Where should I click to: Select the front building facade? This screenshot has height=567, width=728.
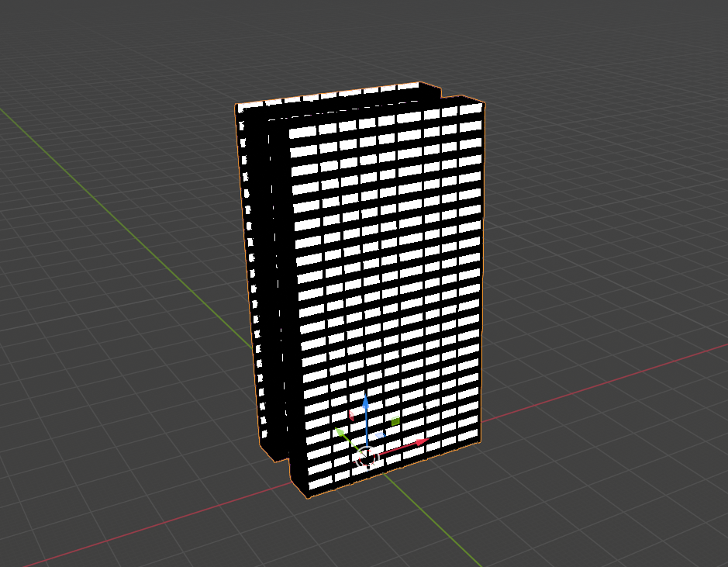388,271
